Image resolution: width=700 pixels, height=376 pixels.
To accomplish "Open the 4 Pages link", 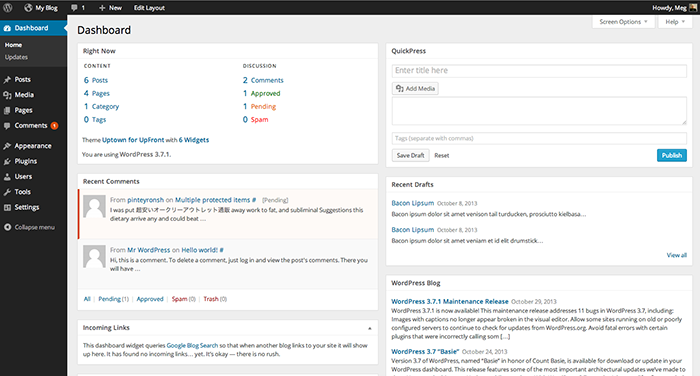I will tap(96, 93).
